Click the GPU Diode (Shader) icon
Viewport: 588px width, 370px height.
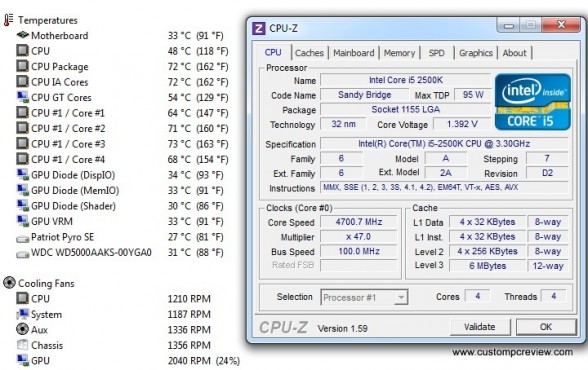22,205
